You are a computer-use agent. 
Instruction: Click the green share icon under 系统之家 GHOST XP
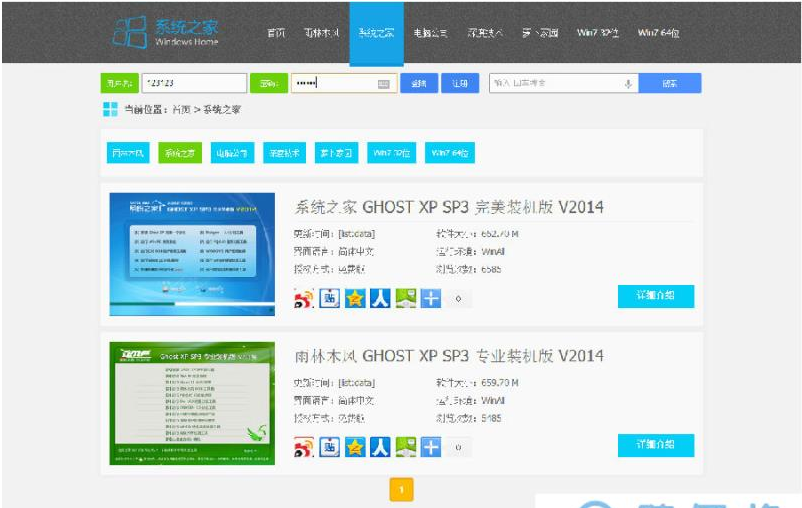point(405,298)
